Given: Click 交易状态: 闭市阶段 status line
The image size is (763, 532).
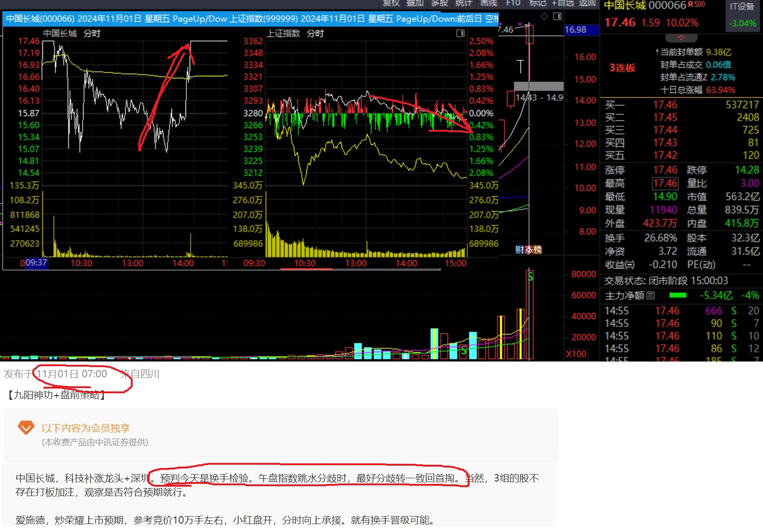Looking at the screenshot, I should click(666, 281).
